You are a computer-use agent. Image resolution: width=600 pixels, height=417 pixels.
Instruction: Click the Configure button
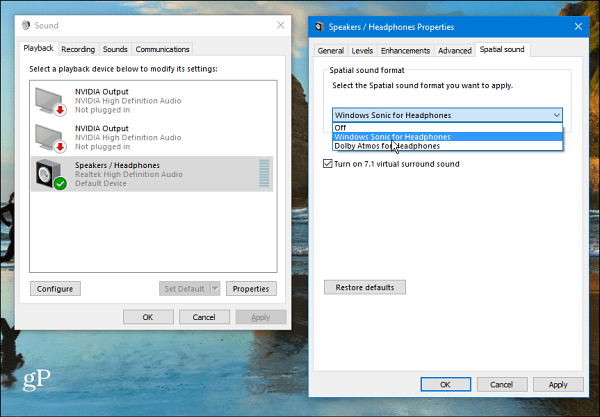pyautogui.click(x=55, y=289)
